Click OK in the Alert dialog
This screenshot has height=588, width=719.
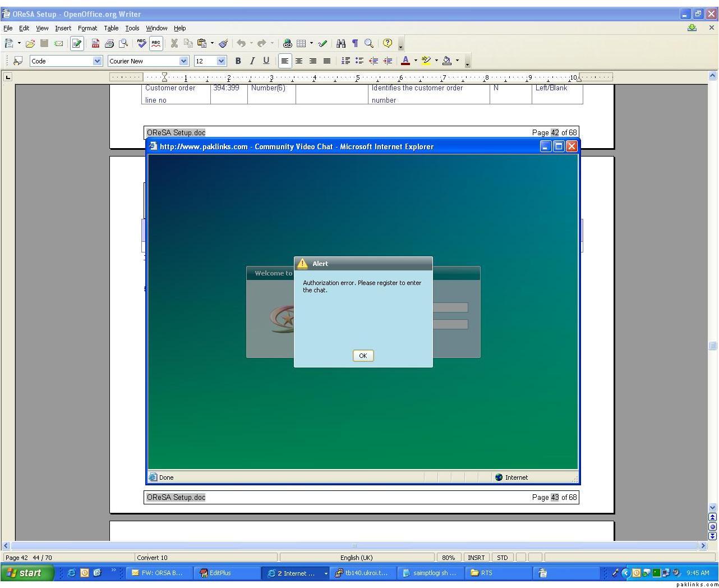pos(363,356)
